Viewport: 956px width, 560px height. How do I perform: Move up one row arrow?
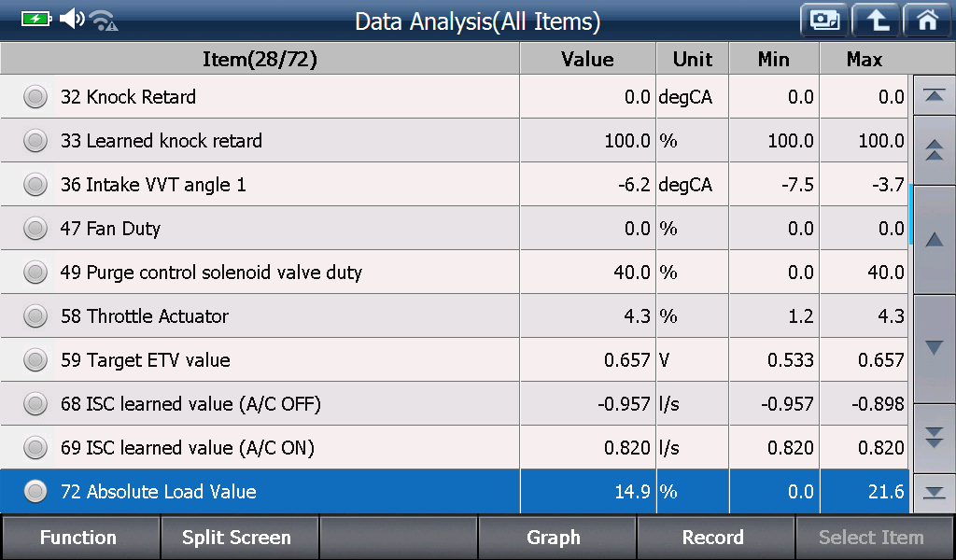pyautogui.click(x=934, y=240)
